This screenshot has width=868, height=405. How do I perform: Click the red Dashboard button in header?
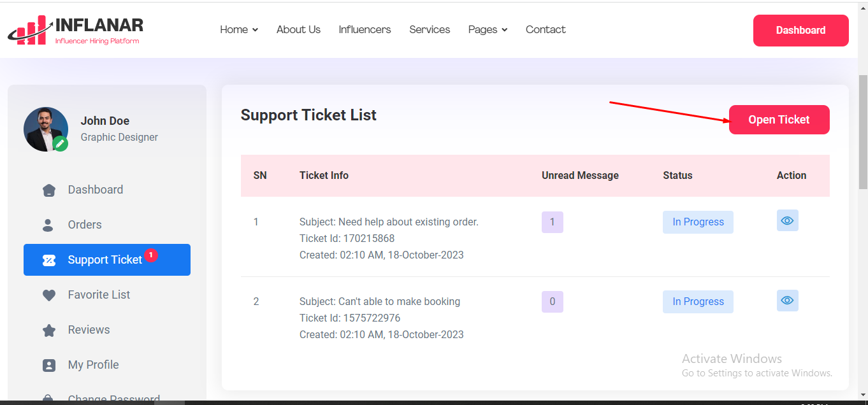coord(800,31)
